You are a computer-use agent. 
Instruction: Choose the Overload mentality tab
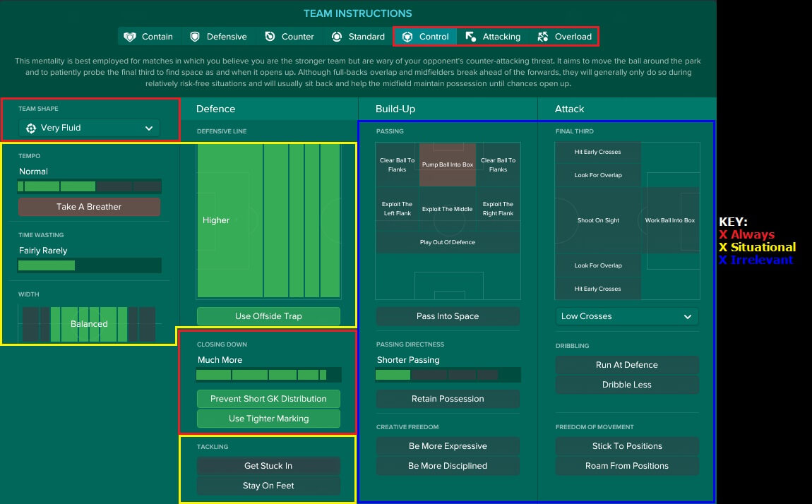click(x=564, y=37)
